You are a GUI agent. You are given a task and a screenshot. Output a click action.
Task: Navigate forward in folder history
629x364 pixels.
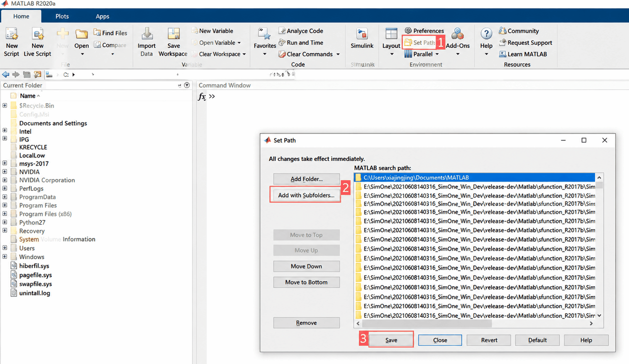tap(16, 74)
